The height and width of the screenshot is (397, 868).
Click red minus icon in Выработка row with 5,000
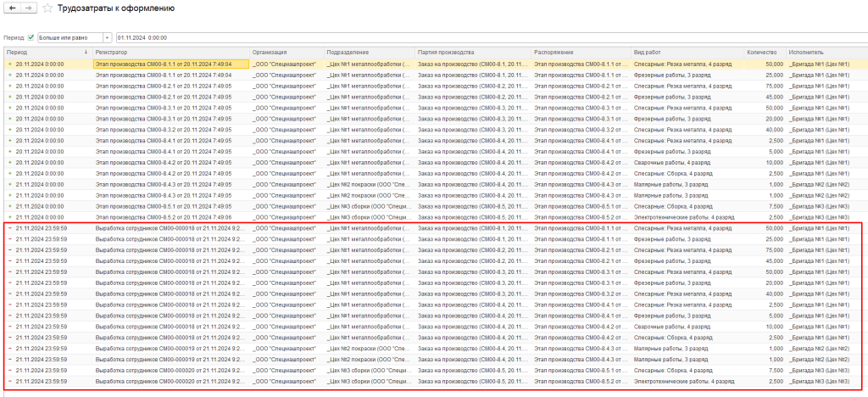pyautogui.click(x=9, y=316)
